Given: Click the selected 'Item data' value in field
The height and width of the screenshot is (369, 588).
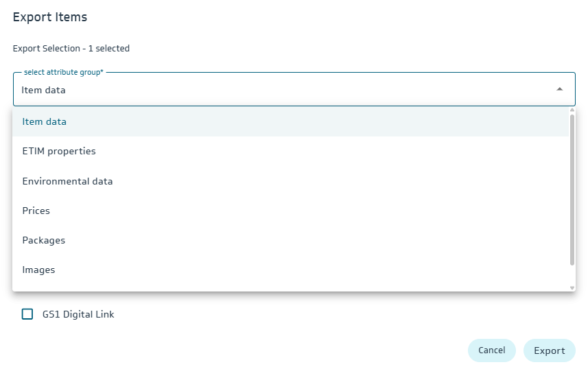Looking at the screenshot, I should (x=43, y=90).
